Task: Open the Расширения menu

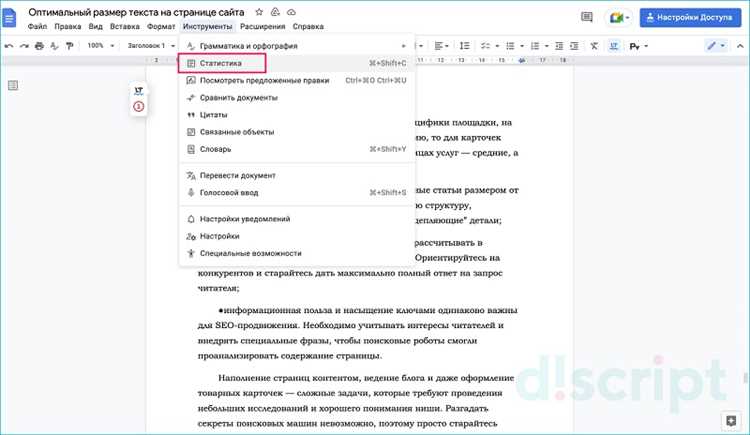Action: (x=262, y=27)
